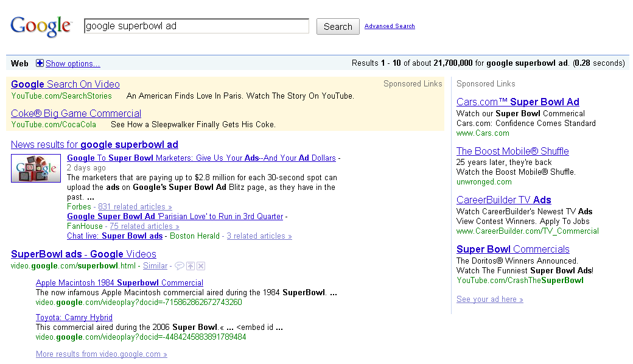Image resolution: width=633 pixels, height=364 pixels.
Task: Click YouTube.com/CrashTheSuperBowl URL
Action: click(520, 280)
